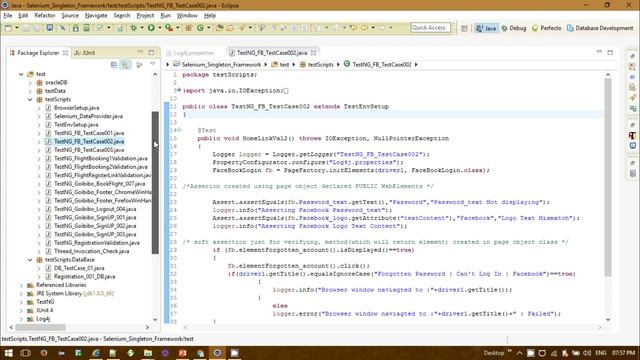The width and height of the screenshot is (640, 360).
Task: Open the New file dropdown arrow
Action: (x=17, y=28)
